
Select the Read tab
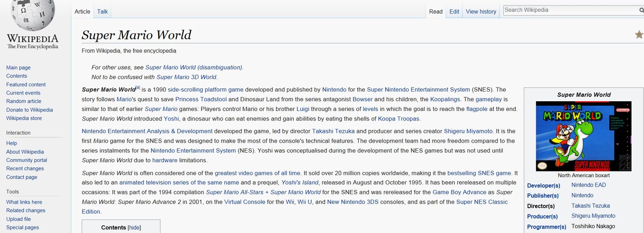click(x=436, y=12)
